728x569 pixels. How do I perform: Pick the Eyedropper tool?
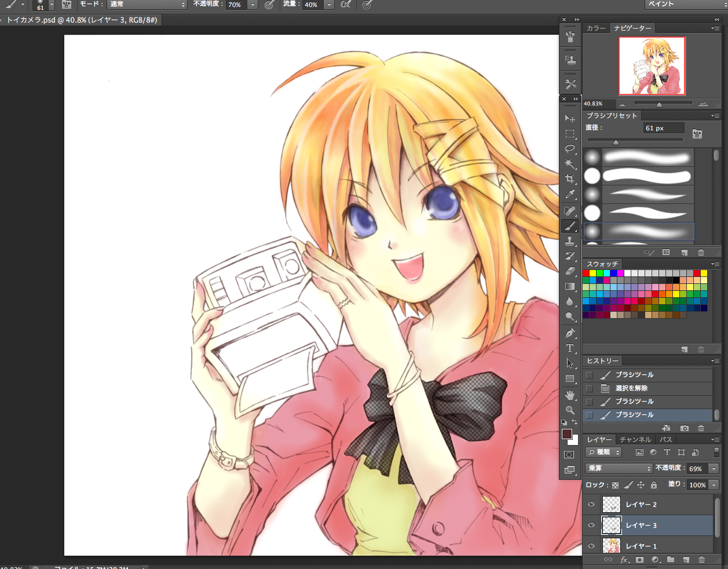pos(570,195)
